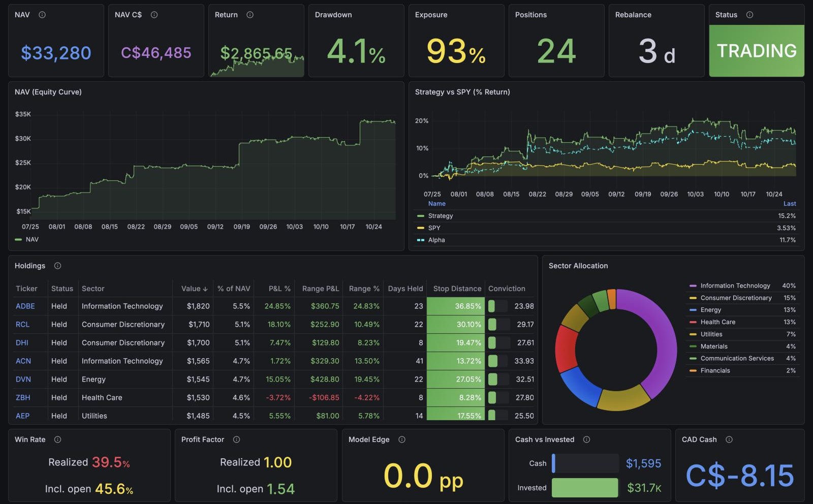Image resolution: width=813 pixels, height=504 pixels.
Task: Click the ADBE conviction gauge bar
Action: tap(498, 306)
